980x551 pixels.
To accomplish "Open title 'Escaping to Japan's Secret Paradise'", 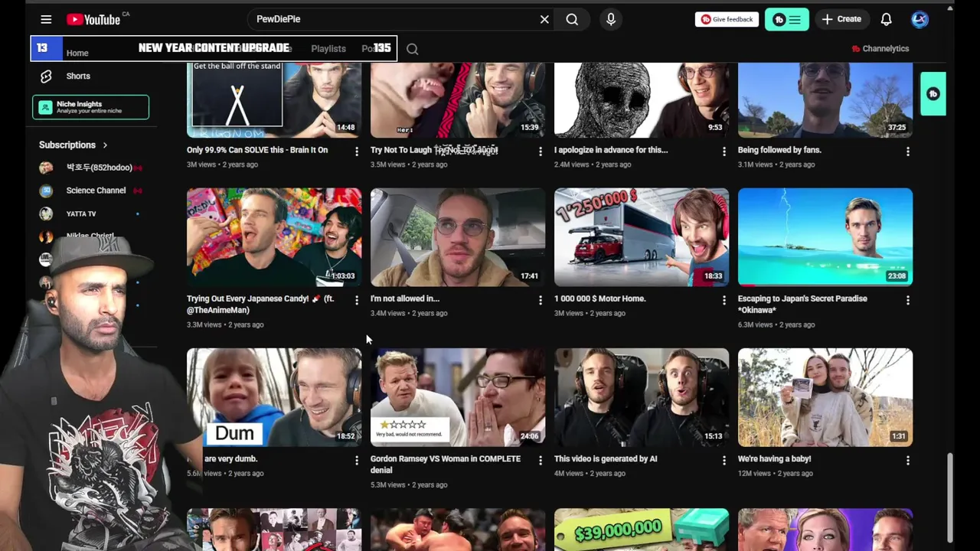I will [802, 304].
